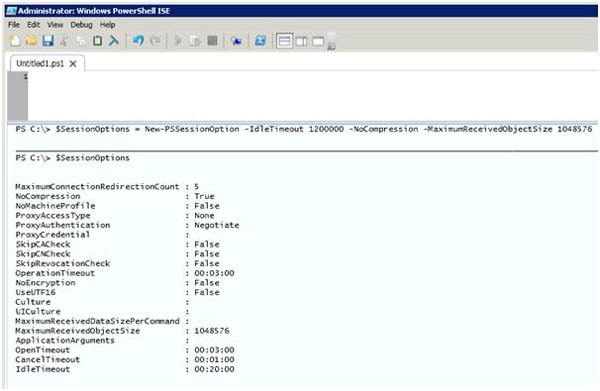This screenshot has width=600, height=391.
Task: Click the New-PSSessionOption command text
Action: click(x=192, y=129)
